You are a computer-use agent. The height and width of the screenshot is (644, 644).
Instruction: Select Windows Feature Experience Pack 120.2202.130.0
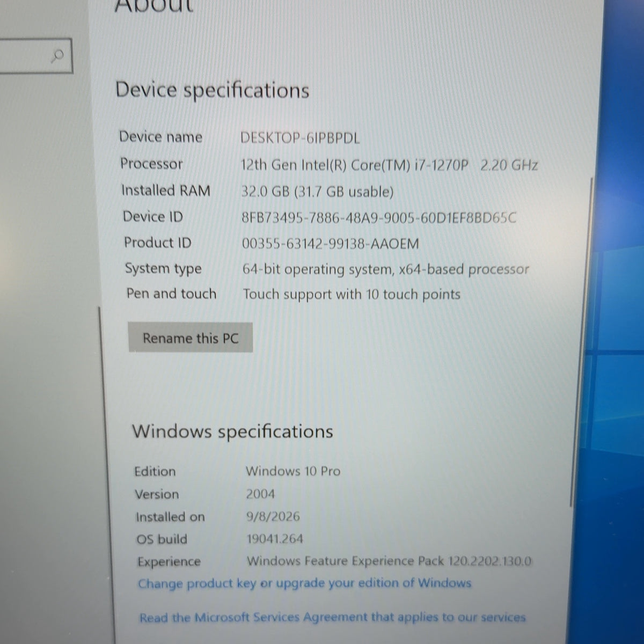tap(389, 561)
